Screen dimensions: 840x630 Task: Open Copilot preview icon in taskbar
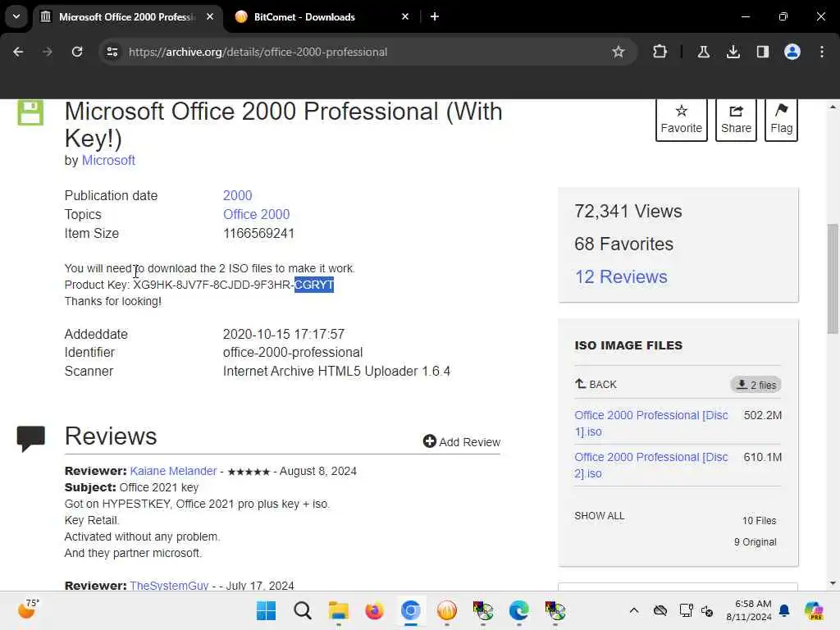pos(814,610)
